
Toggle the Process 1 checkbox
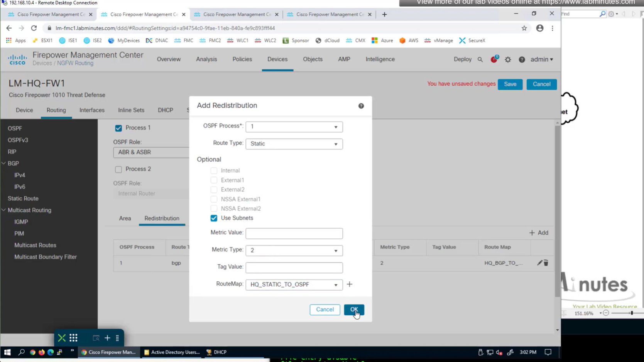(118, 128)
